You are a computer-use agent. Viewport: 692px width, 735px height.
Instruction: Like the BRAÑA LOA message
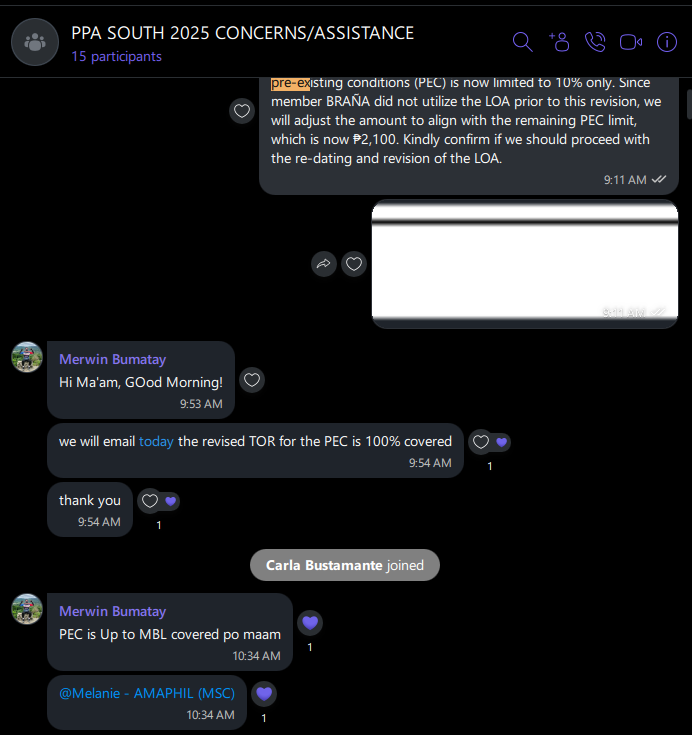242,111
